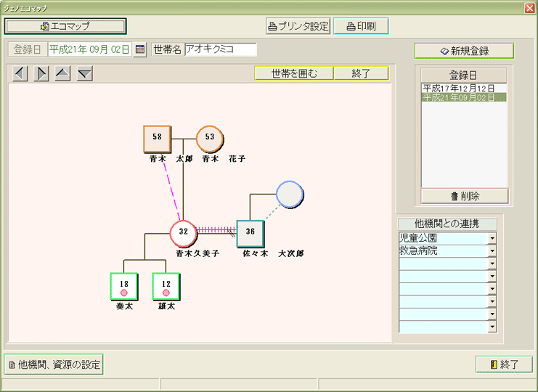Open プリンタ設定 printer settings
The height and width of the screenshot is (392, 538).
click(298, 26)
